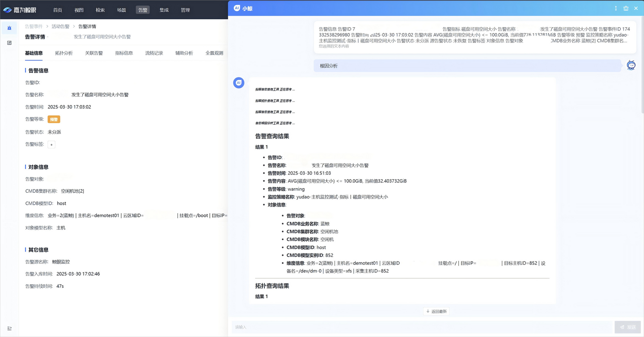The width and height of the screenshot is (644, 337).
Task: Go to the 首页 menu
Action: 58,10
